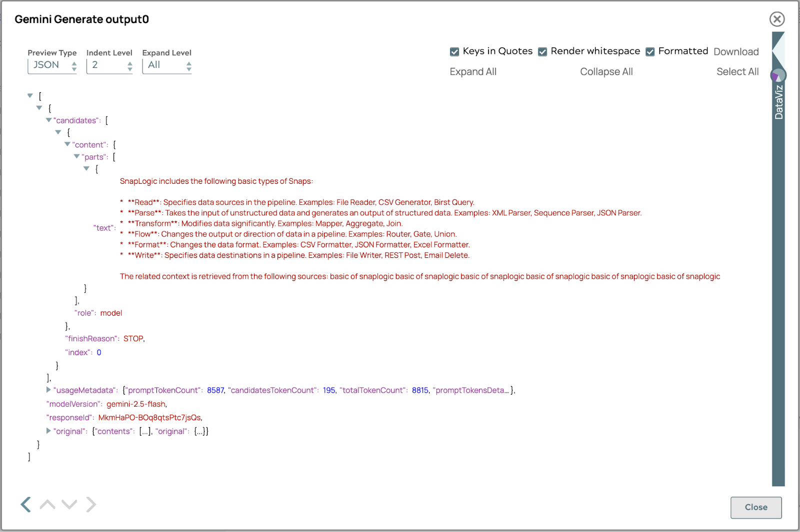Open the Preview Type JSON dropdown
Image resolution: width=800 pixels, height=532 pixels.
pyautogui.click(x=52, y=65)
